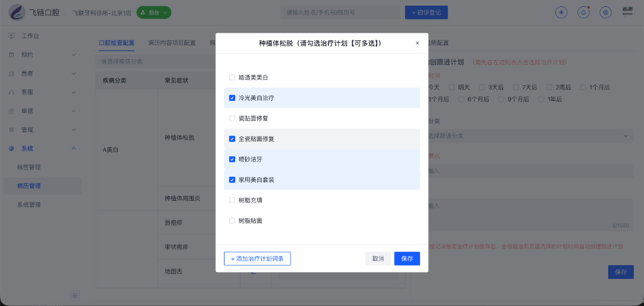Image resolution: width=644 pixels, height=306 pixels.
Task: Uncheck the 家用美白套装 checkbox
Action: 232,179
